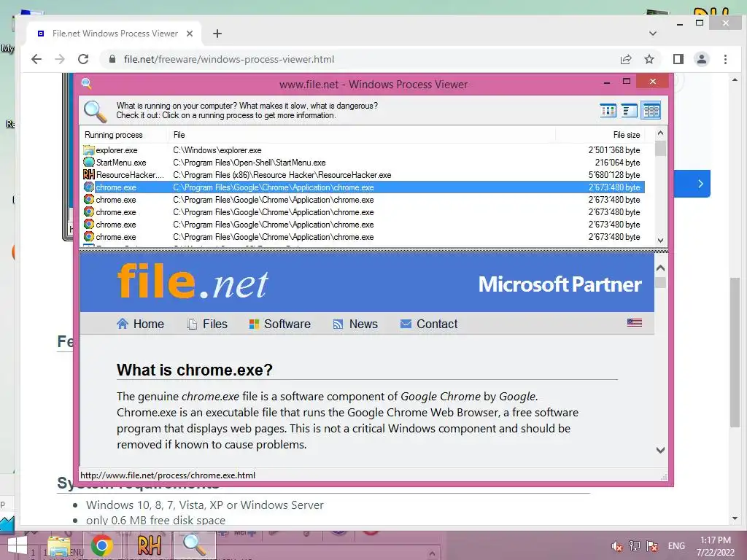The width and height of the screenshot is (747, 560).
Task: Select the ResourceHacker process row
Action: (x=363, y=175)
